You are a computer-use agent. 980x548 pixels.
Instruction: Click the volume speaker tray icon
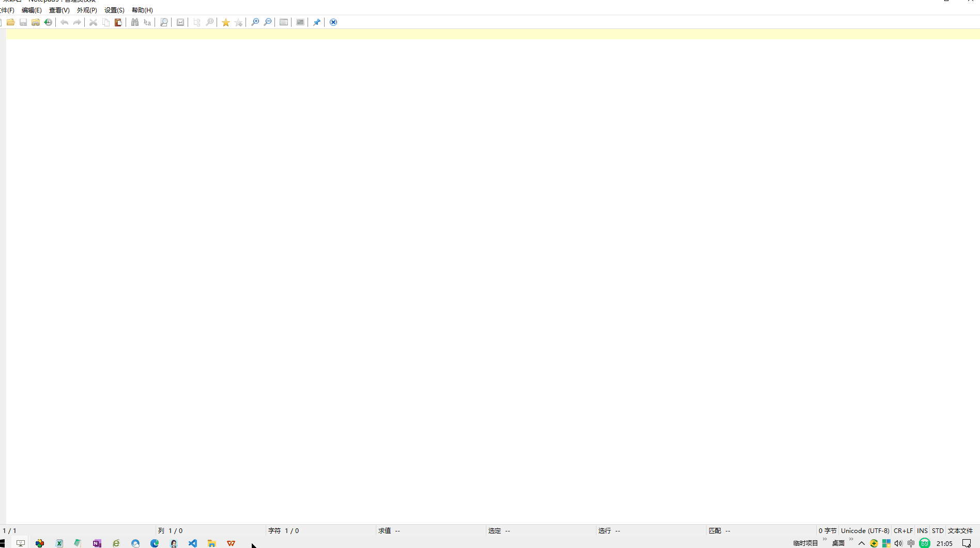(x=898, y=543)
